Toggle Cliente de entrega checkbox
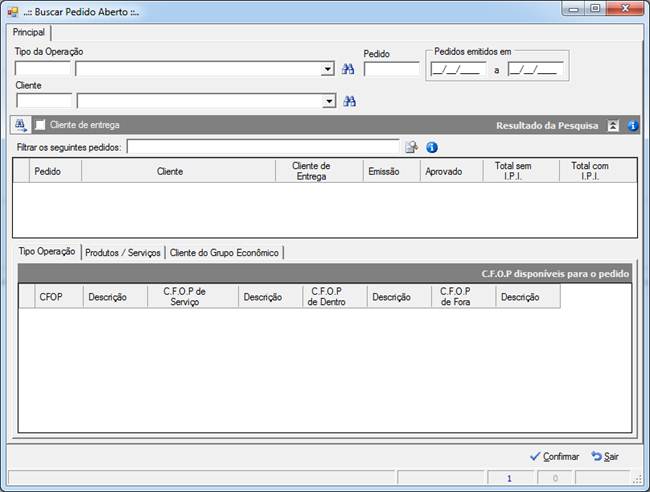 point(40,125)
